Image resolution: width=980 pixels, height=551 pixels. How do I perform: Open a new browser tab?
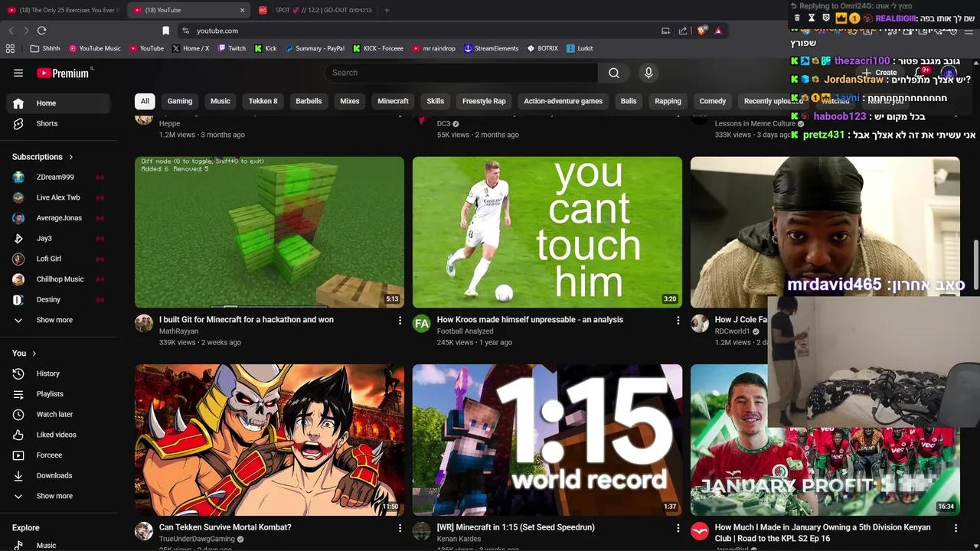point(386,10)
